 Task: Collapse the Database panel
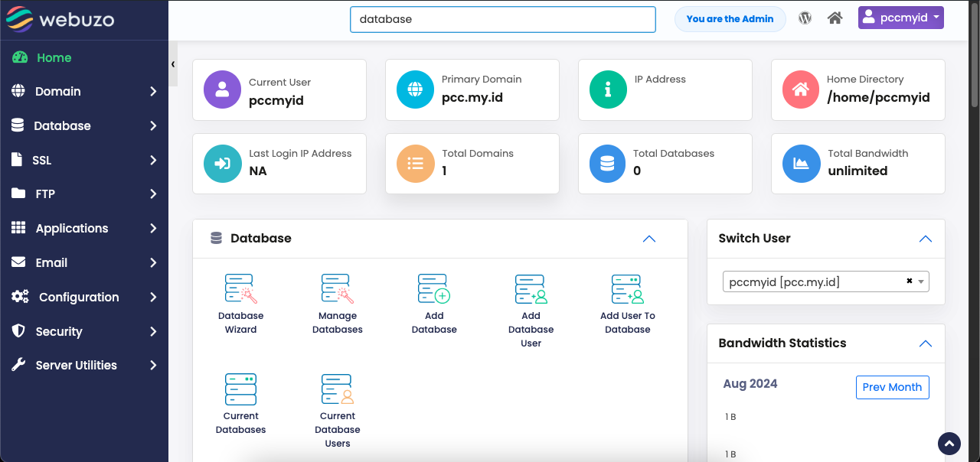[649, 239]
